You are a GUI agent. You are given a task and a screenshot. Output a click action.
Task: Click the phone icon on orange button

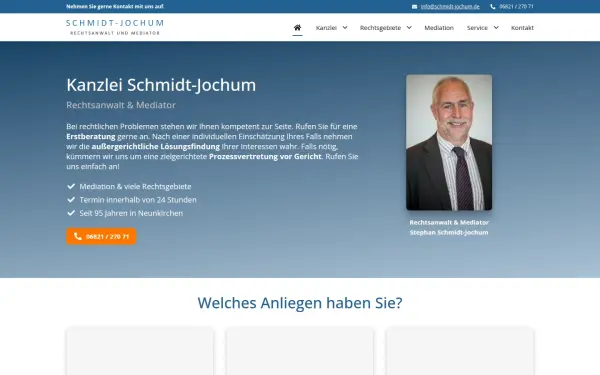[x=78, y=236]
